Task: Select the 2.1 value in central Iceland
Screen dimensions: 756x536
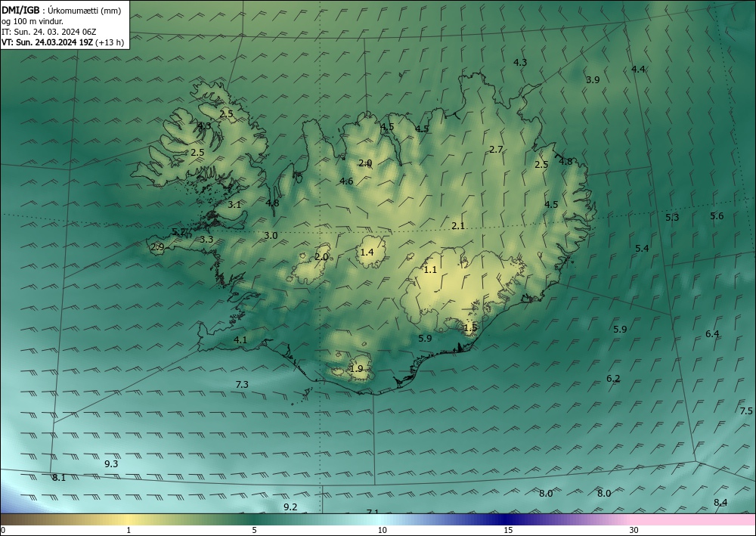Action: tap(458, 225)
